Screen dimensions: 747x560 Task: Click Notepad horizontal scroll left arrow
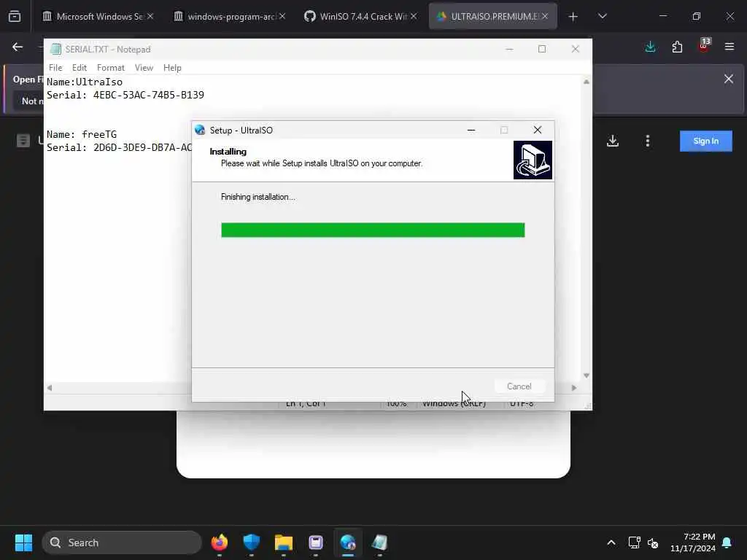[50, 388]
